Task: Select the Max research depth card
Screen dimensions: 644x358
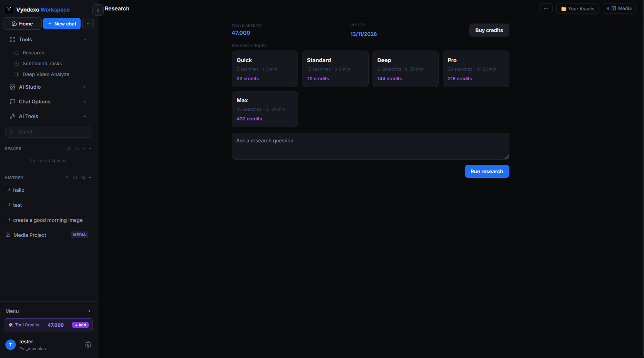Action: (265, 109)
